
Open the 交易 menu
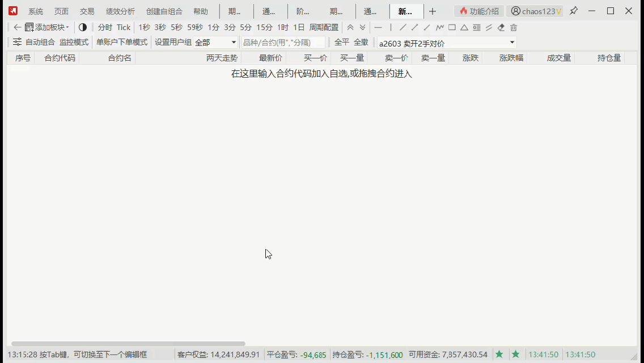(x=87, y=11)
